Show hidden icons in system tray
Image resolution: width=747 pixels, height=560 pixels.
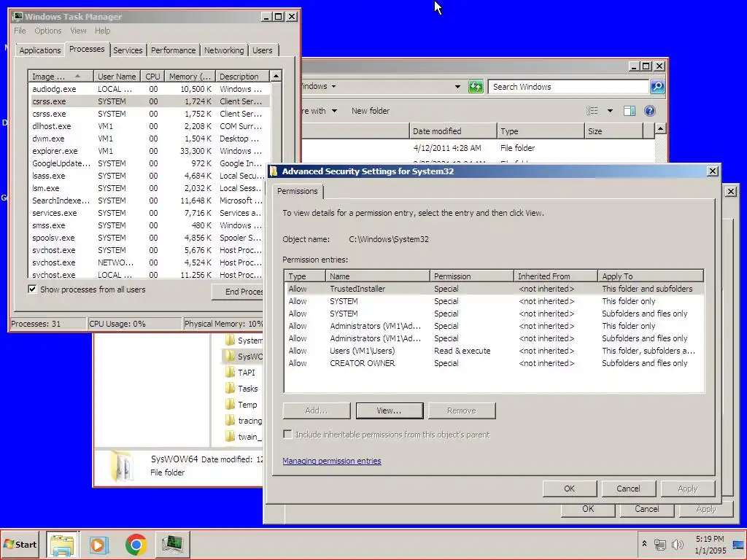[644, 544]
